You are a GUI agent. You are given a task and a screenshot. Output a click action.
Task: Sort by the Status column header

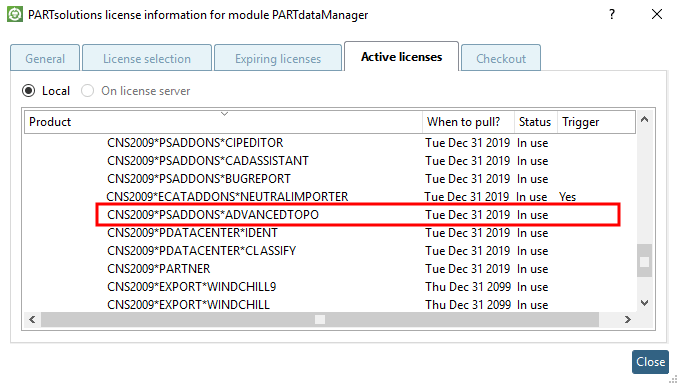coord(536,122)
